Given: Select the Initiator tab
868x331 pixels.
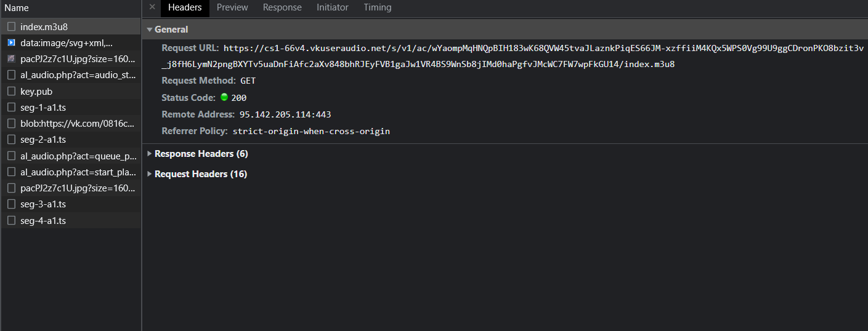Looking at the screenshot, I should tap(333, 7).
